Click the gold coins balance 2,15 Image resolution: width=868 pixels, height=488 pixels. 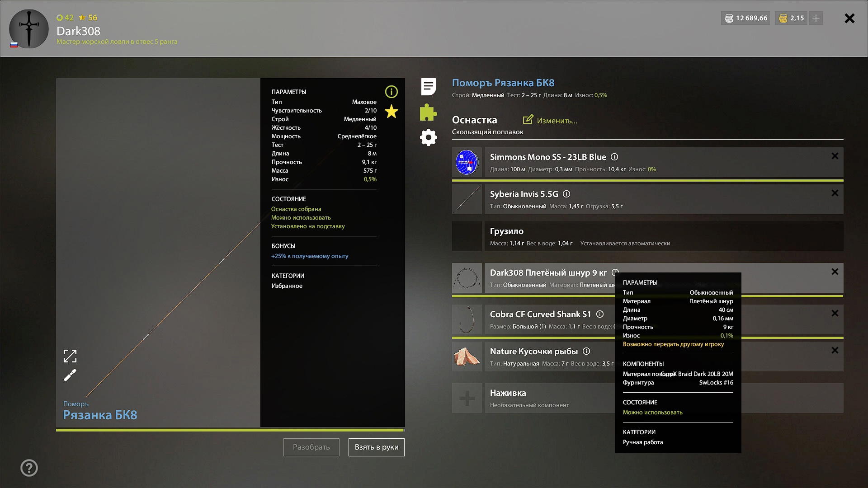[x=791, y=18]
